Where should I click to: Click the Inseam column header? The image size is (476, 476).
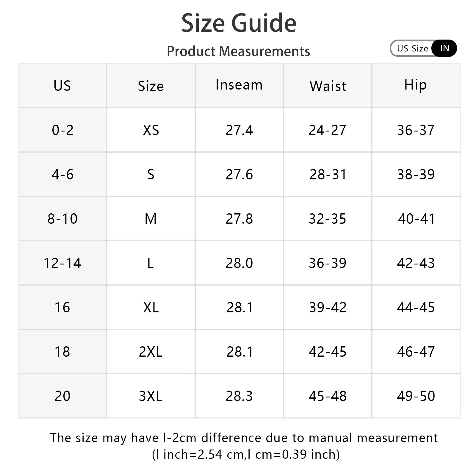[x=239, y=85]
